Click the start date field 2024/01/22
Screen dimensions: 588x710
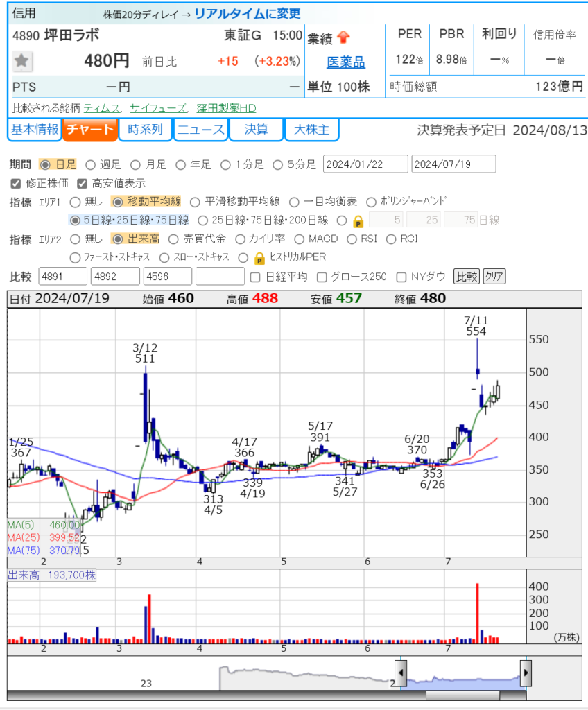pyautogui.click(x=365, y=164)
